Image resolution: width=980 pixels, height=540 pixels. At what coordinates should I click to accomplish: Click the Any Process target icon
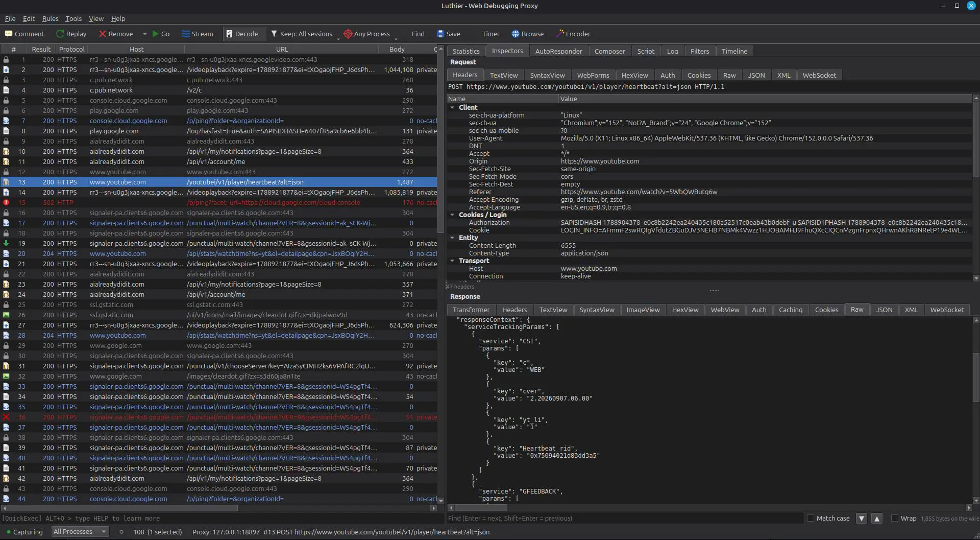(348, 34)
